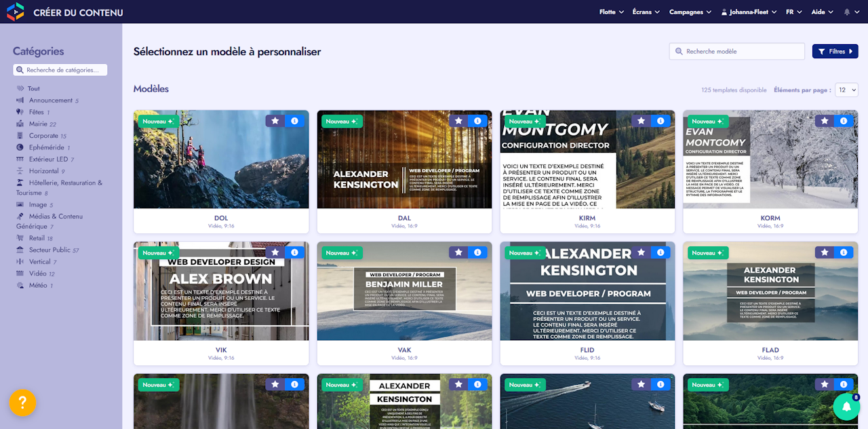Open the Johanna-Fleet user menu
868x429 pixels.
[749, 12]
